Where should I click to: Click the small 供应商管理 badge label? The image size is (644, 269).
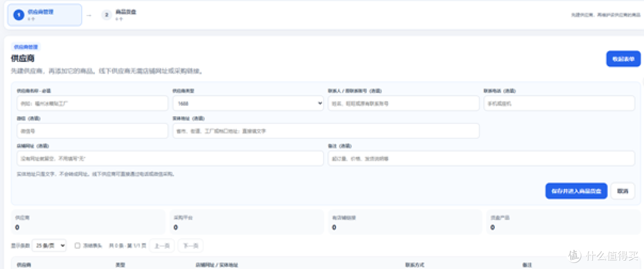pyautogui.click(x=26, y=47)
